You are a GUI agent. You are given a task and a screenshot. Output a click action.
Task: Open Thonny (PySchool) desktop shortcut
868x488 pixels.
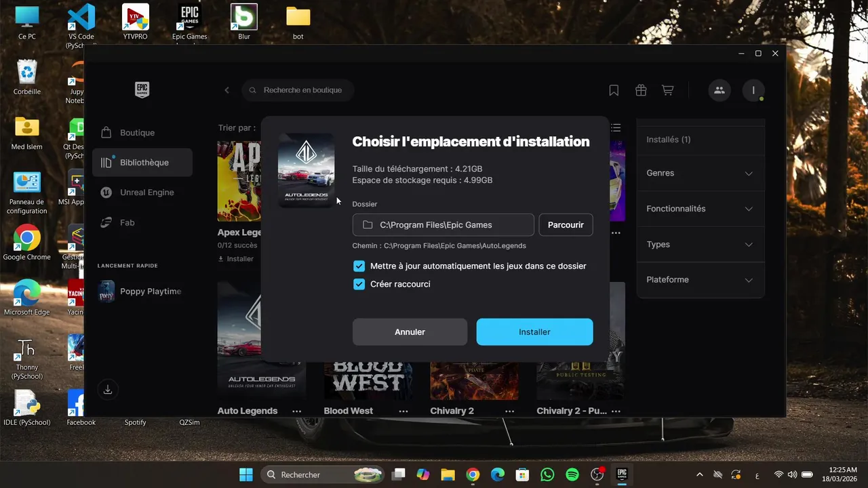pyautogui.click(x=27, y=358)
